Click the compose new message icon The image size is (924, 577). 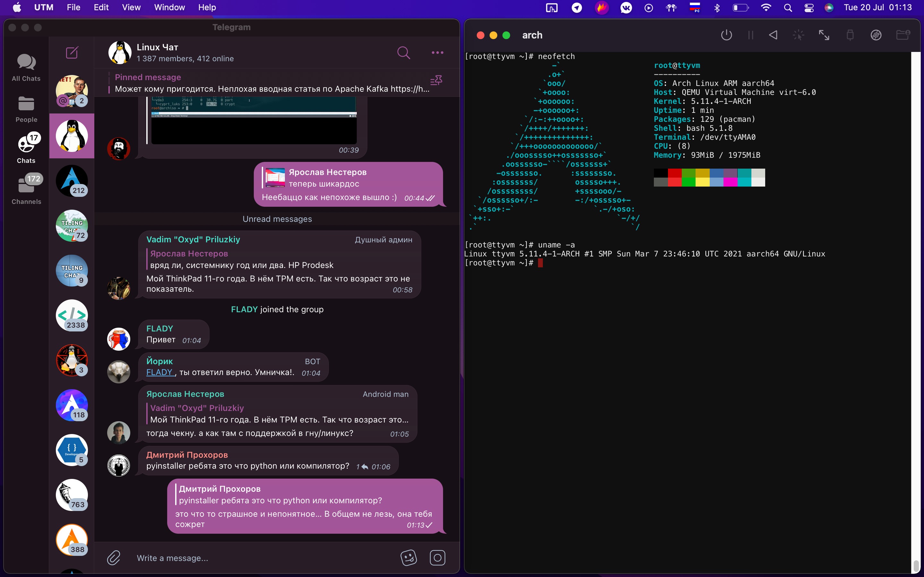(x=72, y=53)
